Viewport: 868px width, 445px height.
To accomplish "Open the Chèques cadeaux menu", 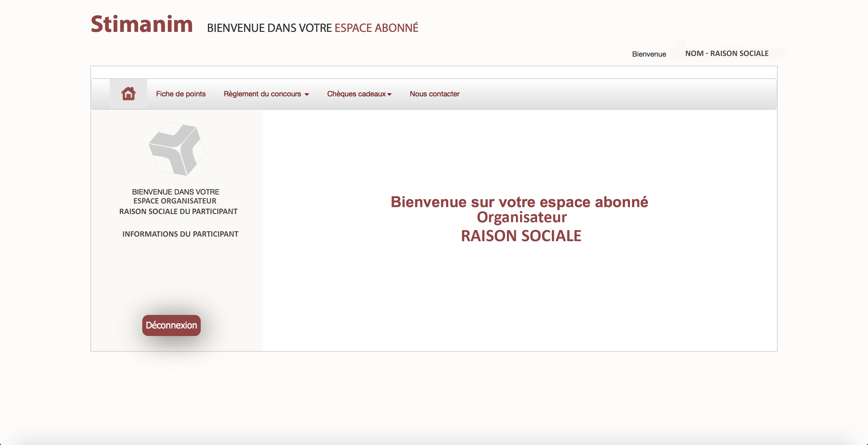I will 356,94.
